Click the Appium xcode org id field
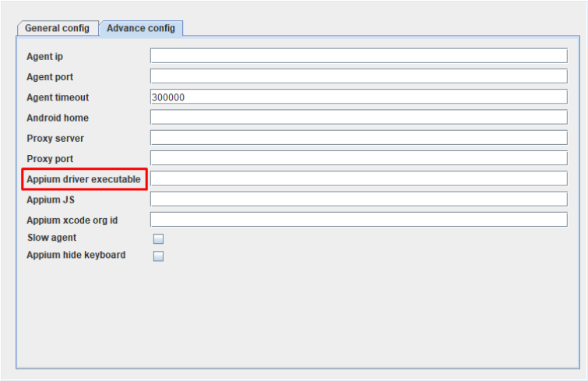Viewport: 588px width, 381px height. tap(358, 219)
